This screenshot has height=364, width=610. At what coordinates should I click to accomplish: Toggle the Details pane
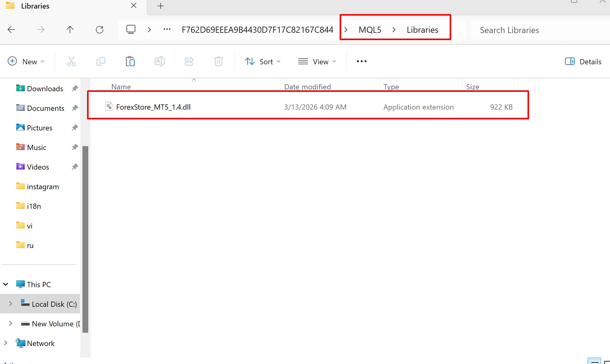(x=583, y=61)
